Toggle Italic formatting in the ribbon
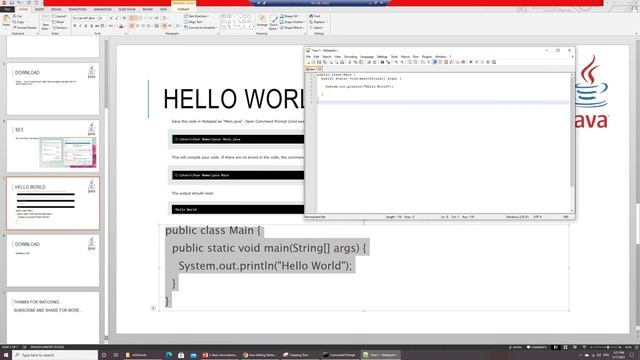Viewport: 640px width, 360px height. [80, 26]
